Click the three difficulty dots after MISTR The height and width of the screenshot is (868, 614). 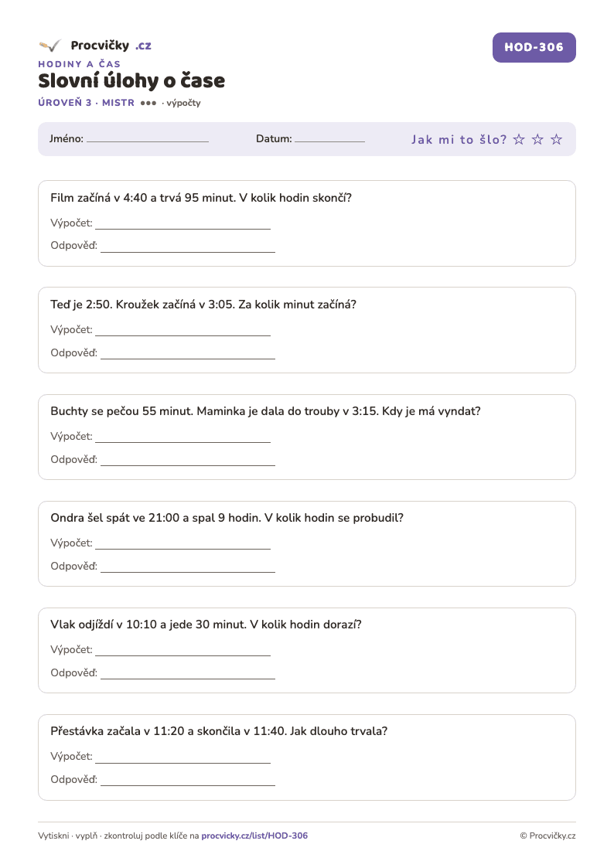pos(148,103)
